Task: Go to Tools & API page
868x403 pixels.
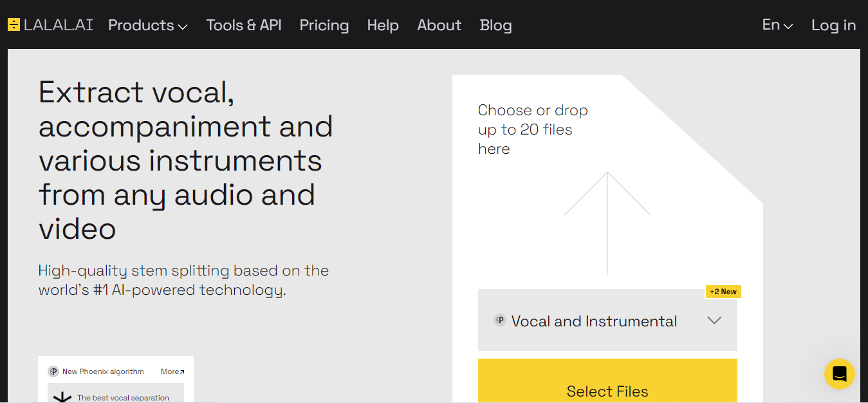Action: 244,25
